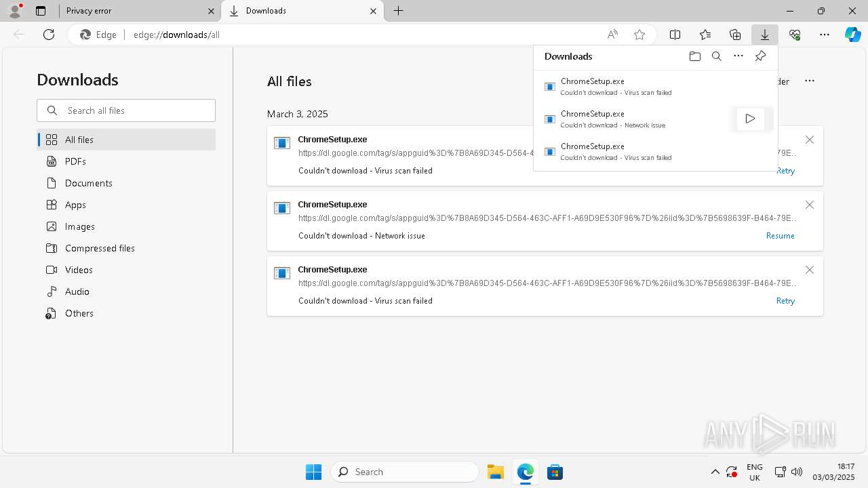Switch ENG UK input language
This screenshot has width=868, height=488.
pos(755,472)
